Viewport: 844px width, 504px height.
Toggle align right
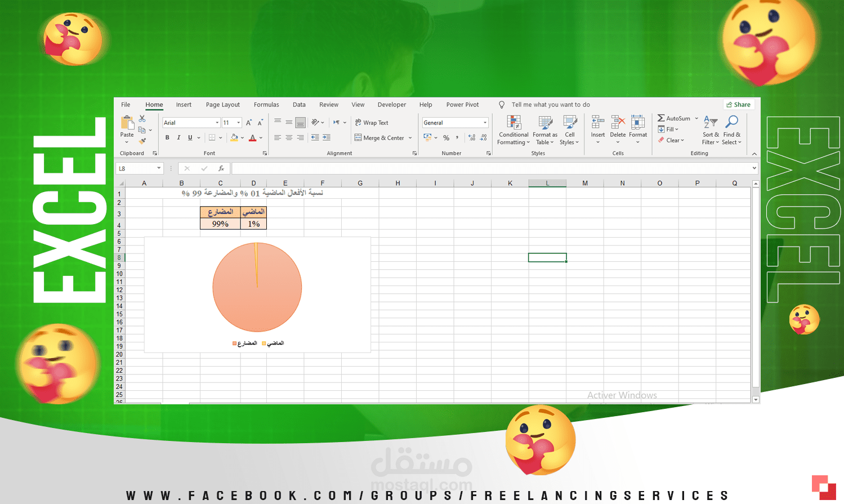click(301, 137)
